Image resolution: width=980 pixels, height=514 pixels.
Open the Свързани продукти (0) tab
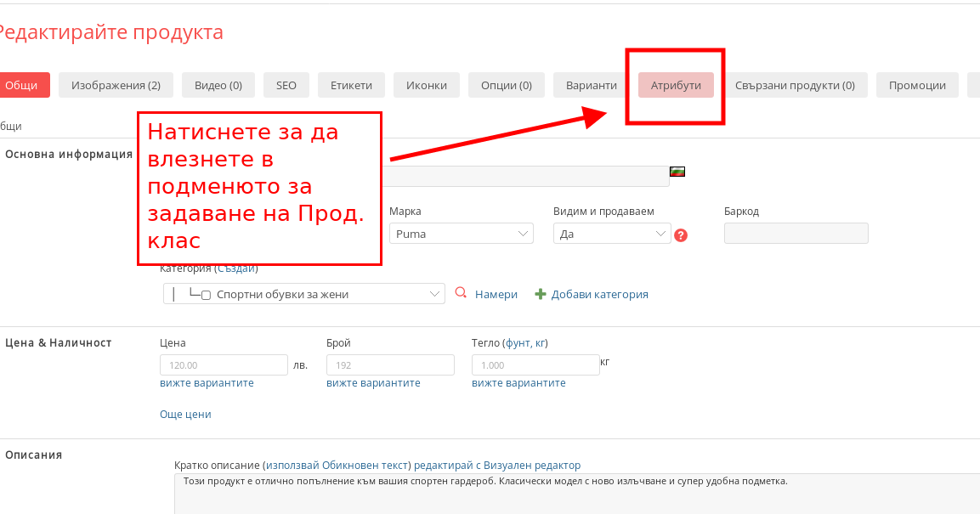[795, 85]
